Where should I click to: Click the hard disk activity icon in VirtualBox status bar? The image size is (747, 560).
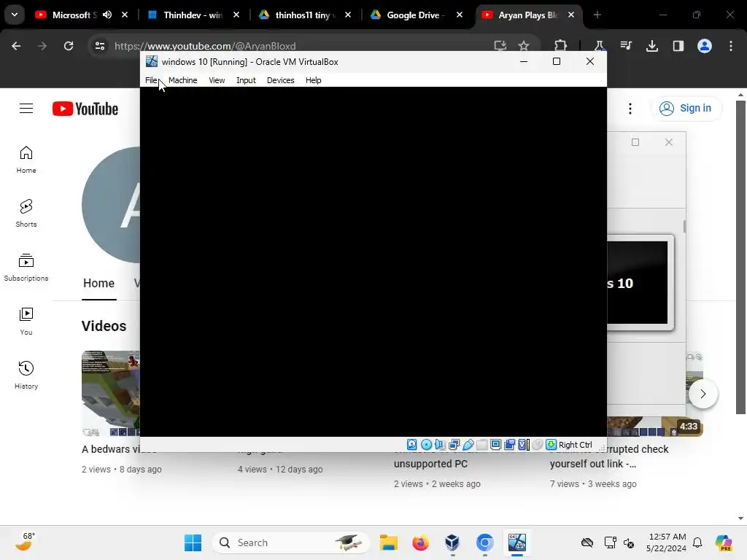(x=412, y=445)
